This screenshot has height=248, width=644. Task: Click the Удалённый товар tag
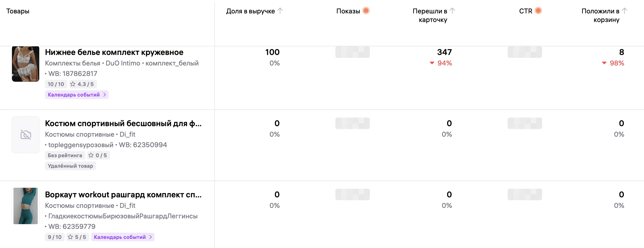(x=70, y=166)
